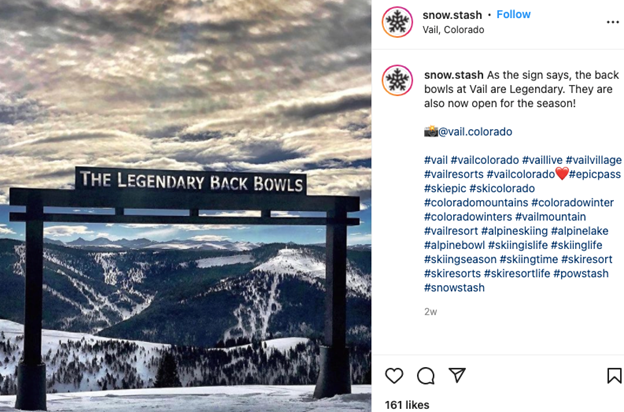Open the #snowstash hashtag
Screen dimensions: 624x412
[454, 288]
